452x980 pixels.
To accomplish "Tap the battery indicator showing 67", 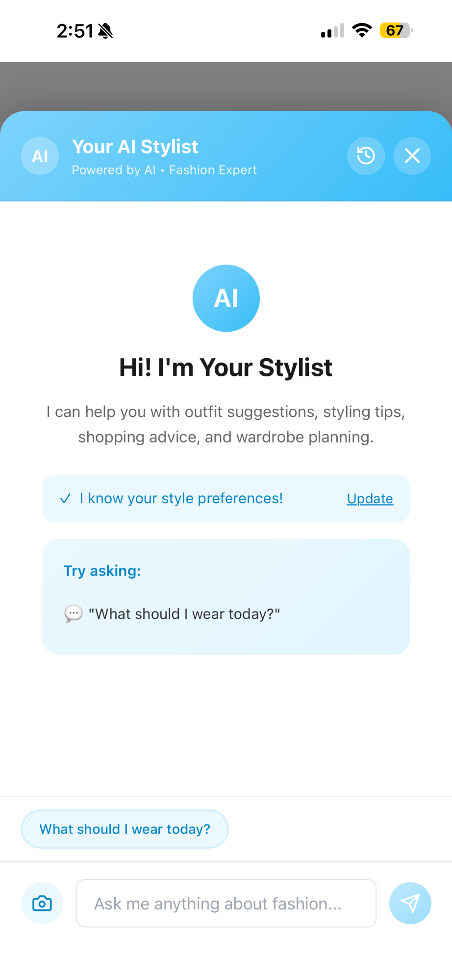I will point(395,30).
